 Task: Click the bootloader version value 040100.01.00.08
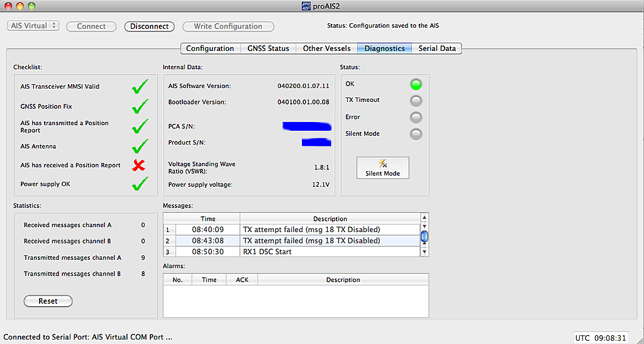[303, 103]
